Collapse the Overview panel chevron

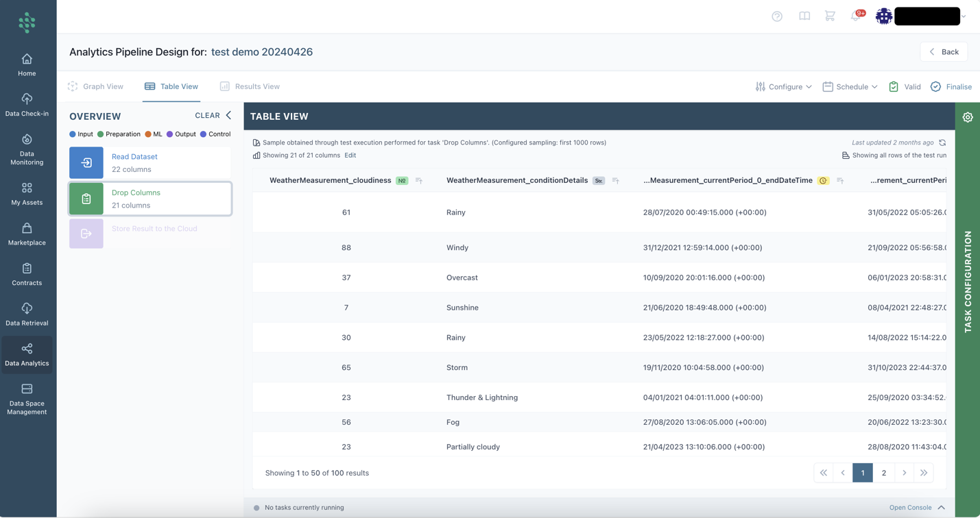click(x=229, y=116)
